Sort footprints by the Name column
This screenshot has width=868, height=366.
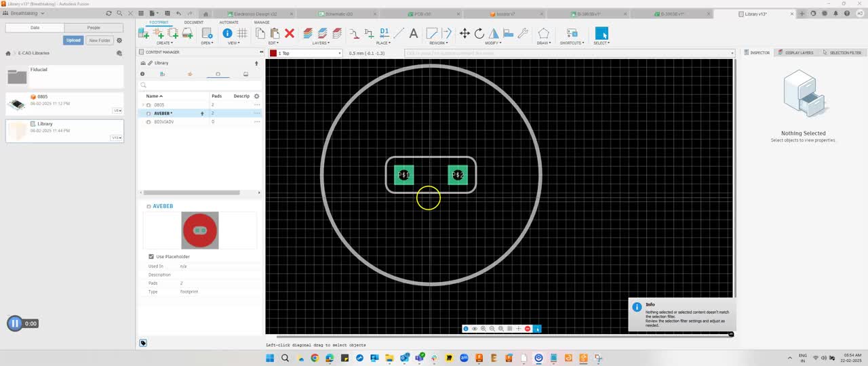click(x=153, y=96)
